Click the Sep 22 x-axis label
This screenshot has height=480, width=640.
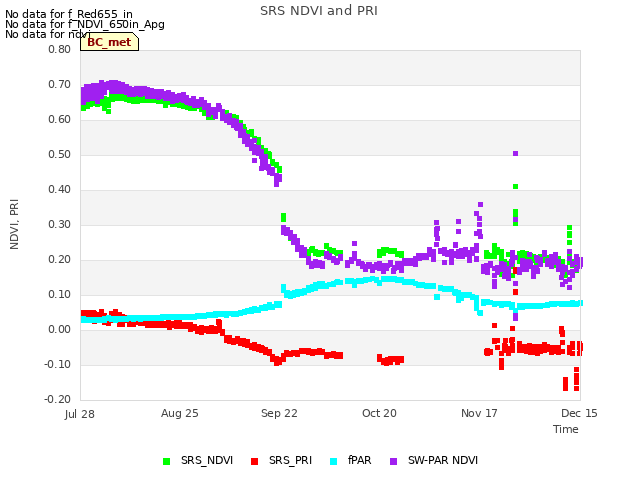click(x=279, y=413)
